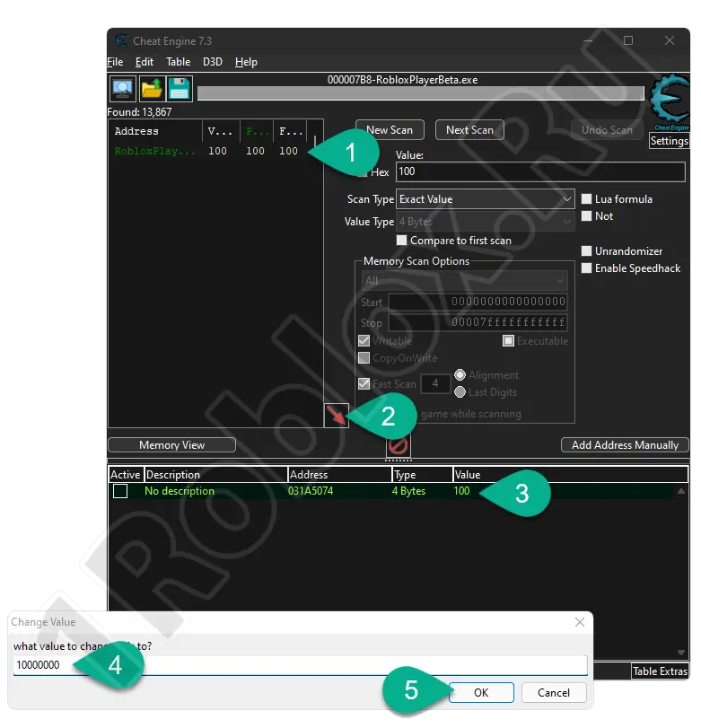The image size is (701, 728).
Task: Click the No description text
Action: click(x=180, y=491)
